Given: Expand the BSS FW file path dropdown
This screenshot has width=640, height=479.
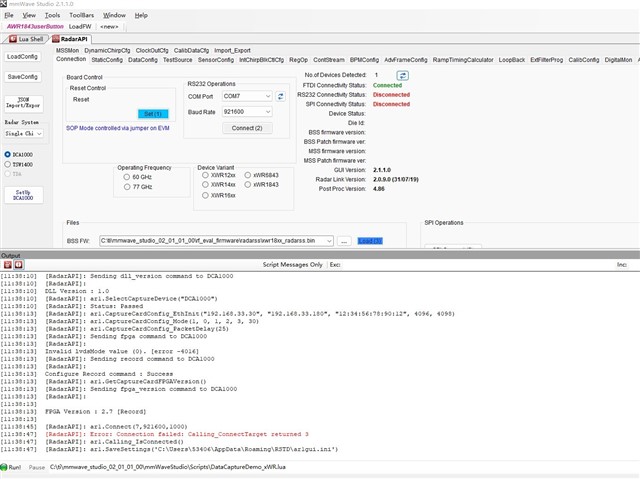Looking at the screenshot, I should 329,241.
